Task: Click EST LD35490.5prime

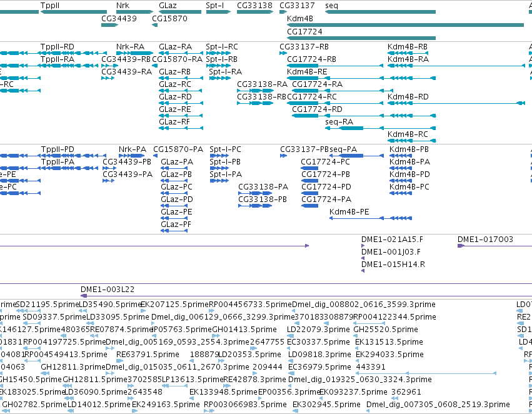Action: coord(110,305)
